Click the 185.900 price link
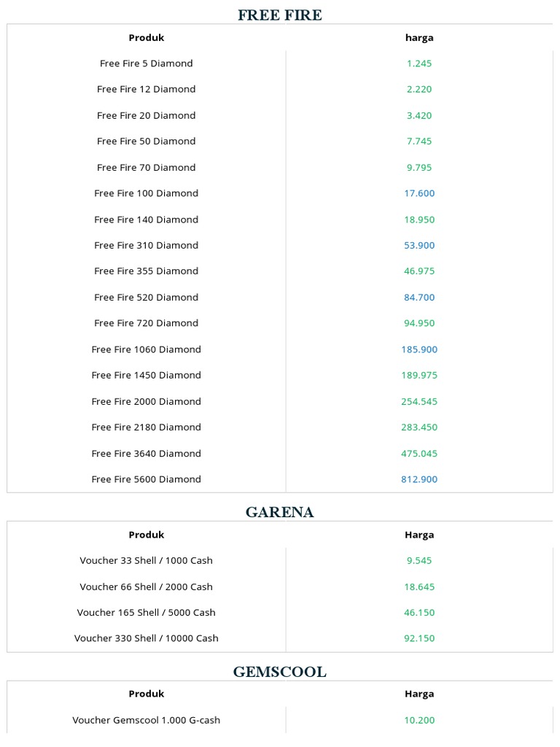This screenshot has width=560, height=747. click(419, 349)
